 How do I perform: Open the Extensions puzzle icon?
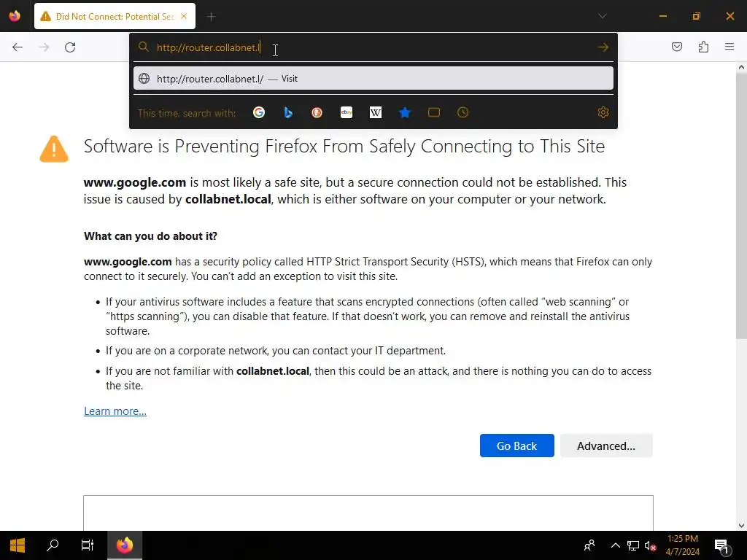[x=703, y=47]
